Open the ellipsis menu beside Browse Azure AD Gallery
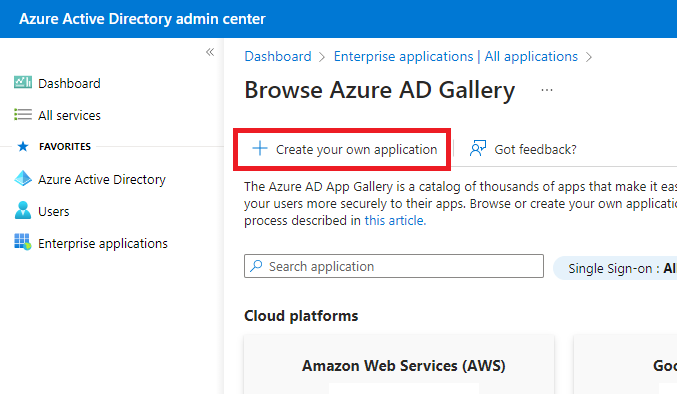This screenshot has height=394, width=677. 547,90
